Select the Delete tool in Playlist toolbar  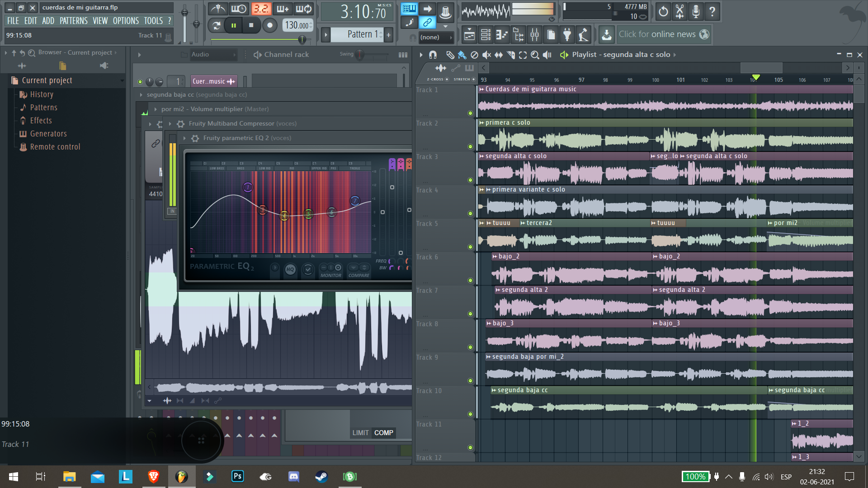click(474, 55)
